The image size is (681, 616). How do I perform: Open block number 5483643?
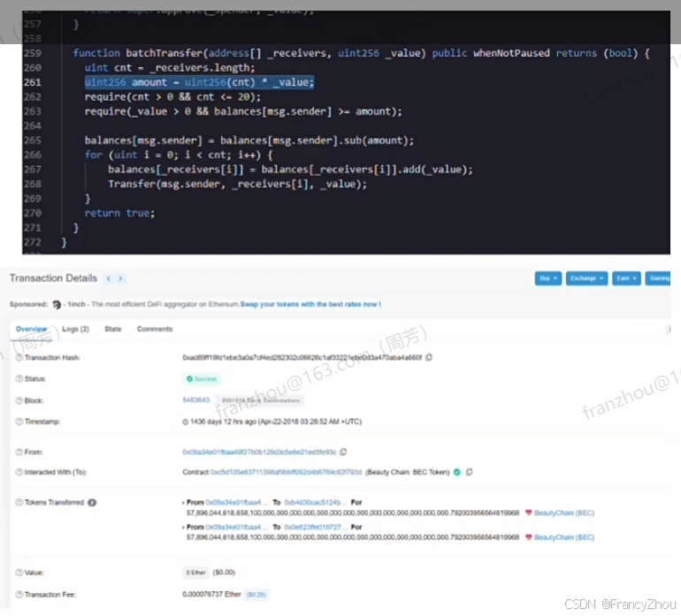click(195, 399)
